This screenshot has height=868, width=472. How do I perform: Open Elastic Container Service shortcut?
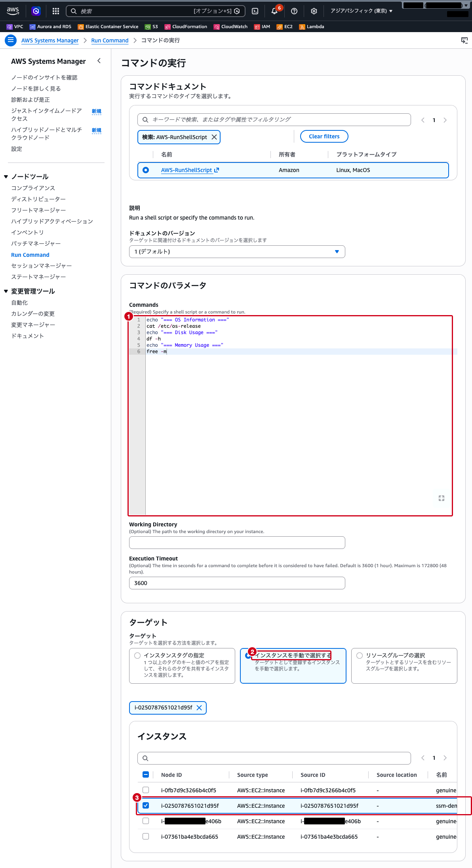(x=108, y=27)
